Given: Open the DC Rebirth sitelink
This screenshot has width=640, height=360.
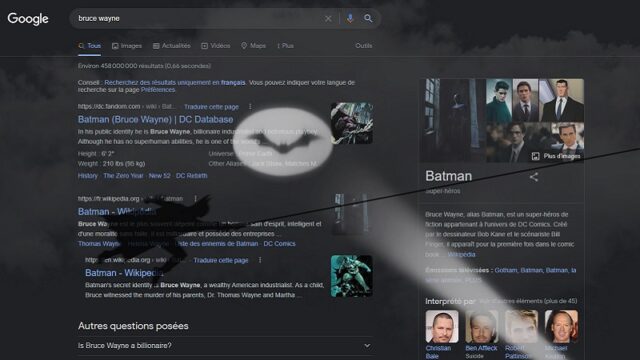Looking at the screenshot, I should click(x=191, y=176).
